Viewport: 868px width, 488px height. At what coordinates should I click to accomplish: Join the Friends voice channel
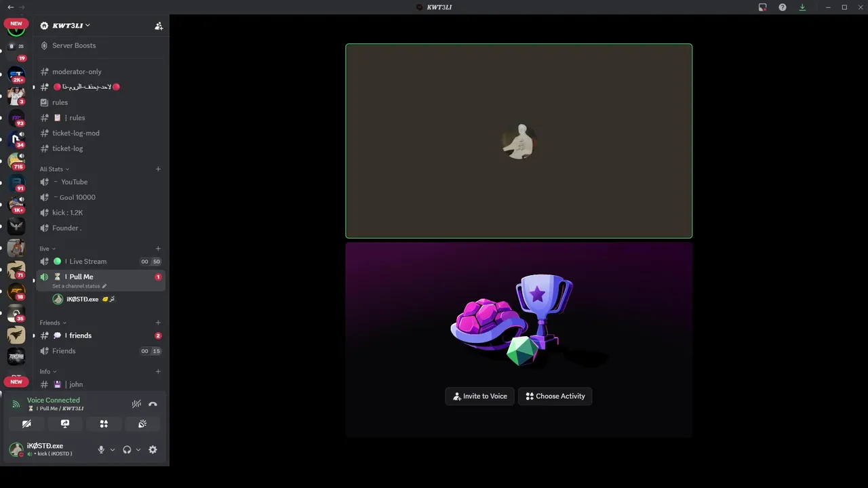100,351
